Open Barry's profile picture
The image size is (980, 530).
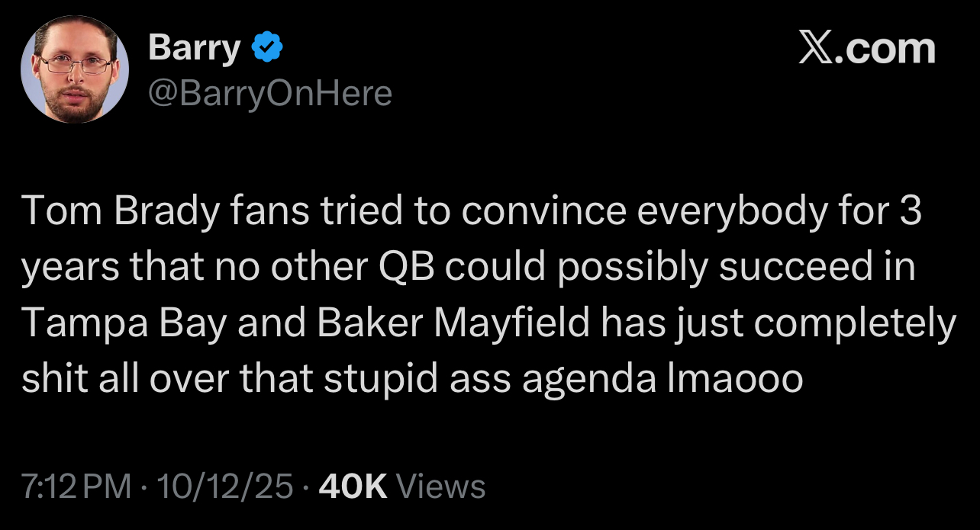[x=74, y=69]
